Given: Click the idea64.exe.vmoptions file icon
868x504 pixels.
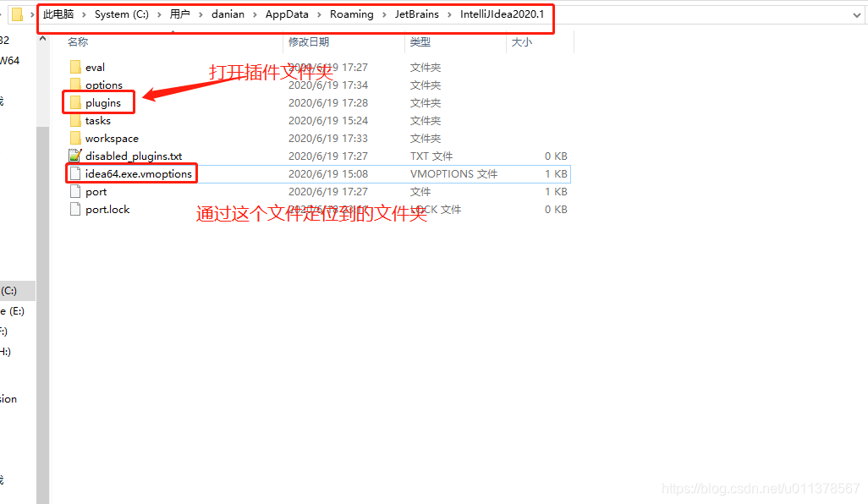Looking at the screenshot, I should 75,173.
